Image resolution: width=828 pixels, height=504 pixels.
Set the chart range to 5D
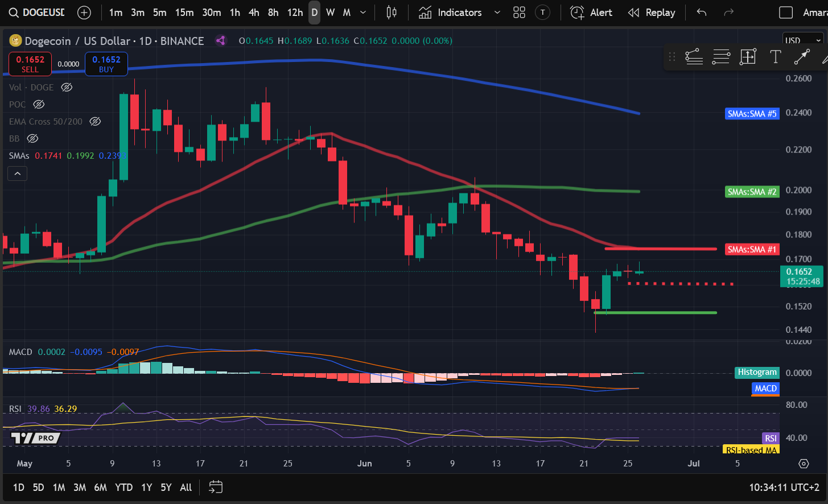pyautogui.click(x=38, y=488)
